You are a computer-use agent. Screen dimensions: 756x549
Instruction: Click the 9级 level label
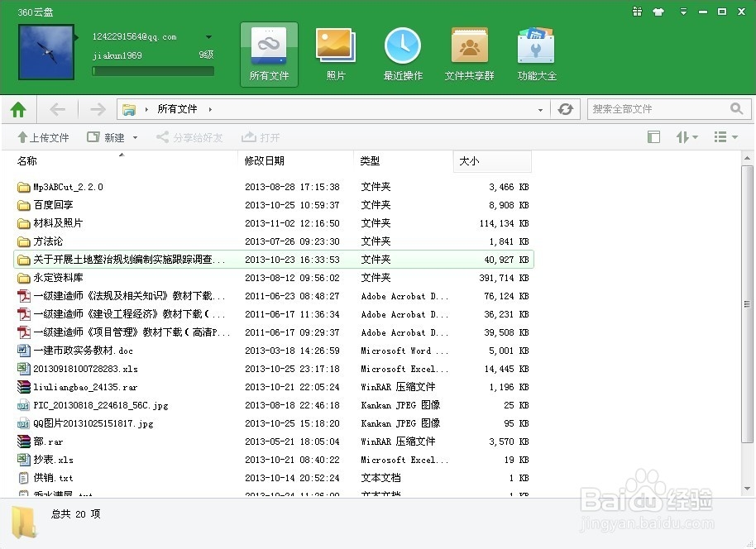(x=206, y=55)
